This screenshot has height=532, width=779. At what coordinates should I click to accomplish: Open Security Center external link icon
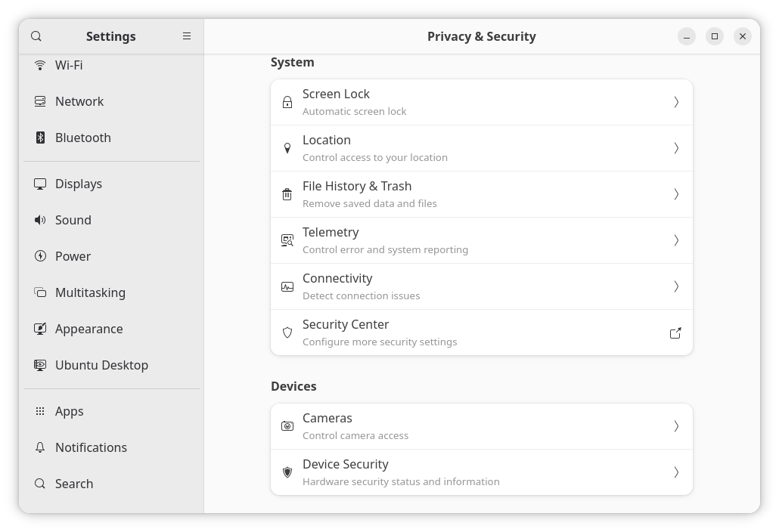pyautogui.click(x=675, y=332)
